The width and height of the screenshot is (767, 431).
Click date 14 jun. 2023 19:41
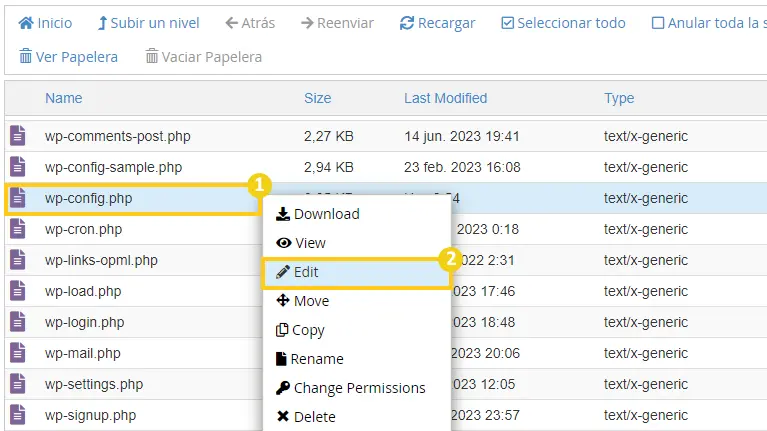(x=462, y=136)
